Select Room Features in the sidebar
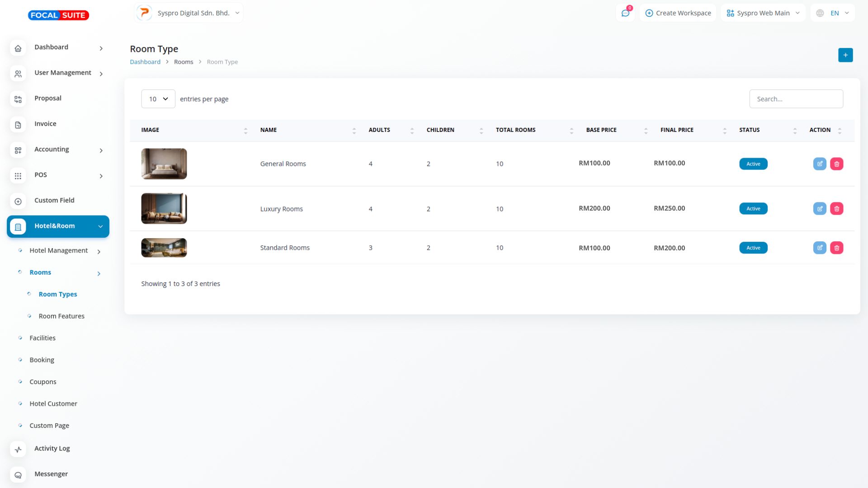Screen dimensions: 868x488 click(x=61, y=316)
